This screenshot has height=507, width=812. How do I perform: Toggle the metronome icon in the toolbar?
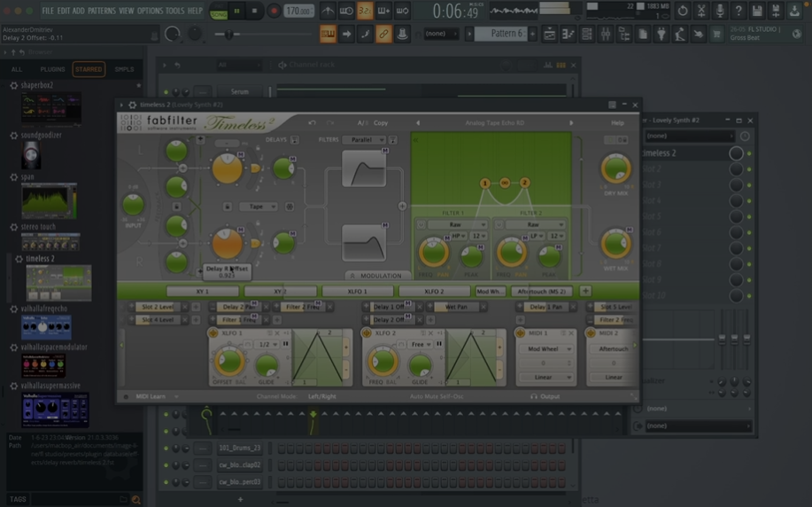tap(328, 11)
